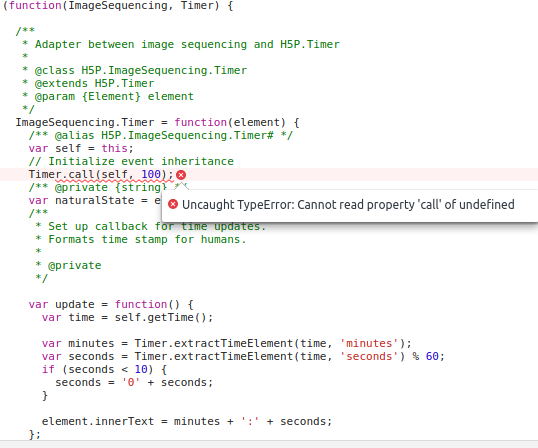The width and height of the screenshot is (538, 448).
Task: Click the '0' string in seconds assignment
Action: (x=131, y=382)
